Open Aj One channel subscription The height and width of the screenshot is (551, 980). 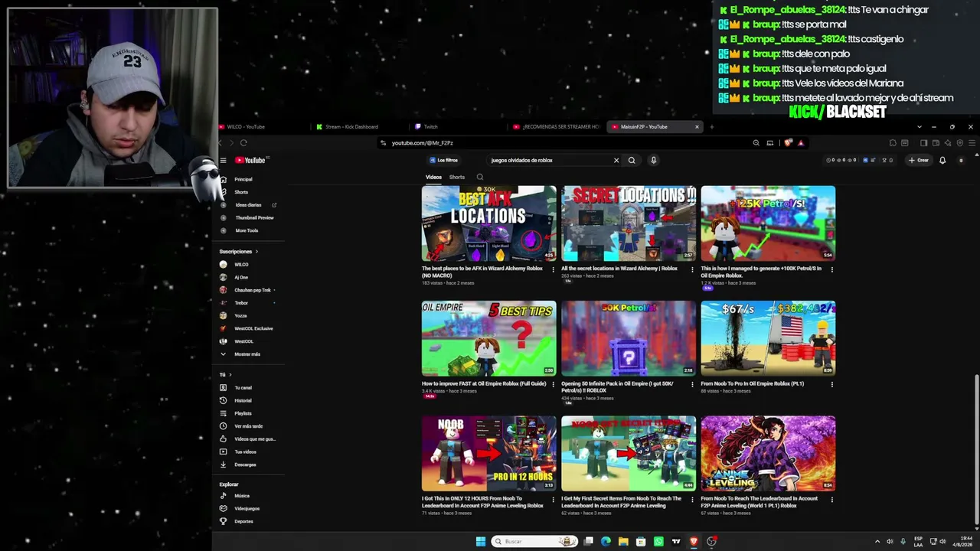point(241,277)
